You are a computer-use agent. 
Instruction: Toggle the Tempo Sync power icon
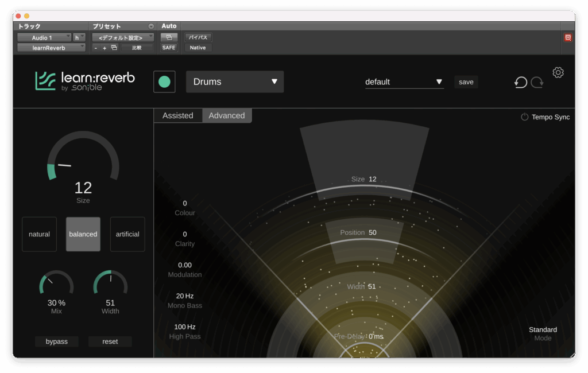click(525, 117)
